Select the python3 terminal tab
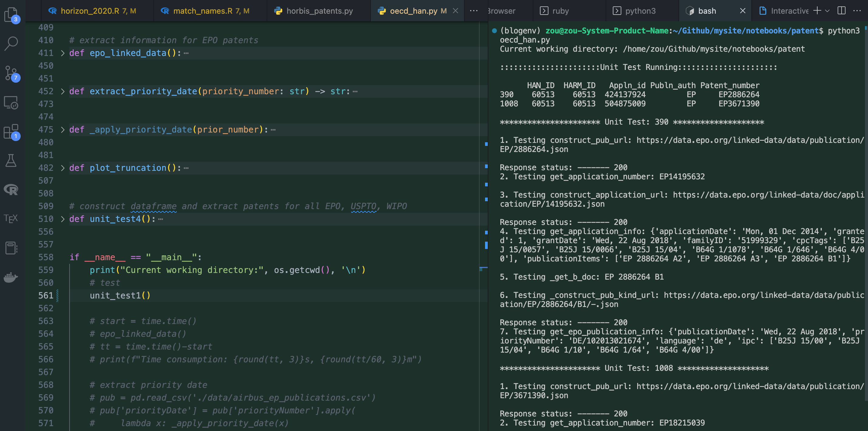This screenshot has width=868, height=431. pyautogui.click(x=640, y=11)
